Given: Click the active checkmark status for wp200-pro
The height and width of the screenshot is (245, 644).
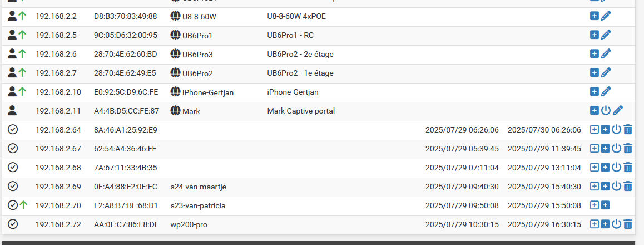Looking at the screenshot, I should click(13, 224).
